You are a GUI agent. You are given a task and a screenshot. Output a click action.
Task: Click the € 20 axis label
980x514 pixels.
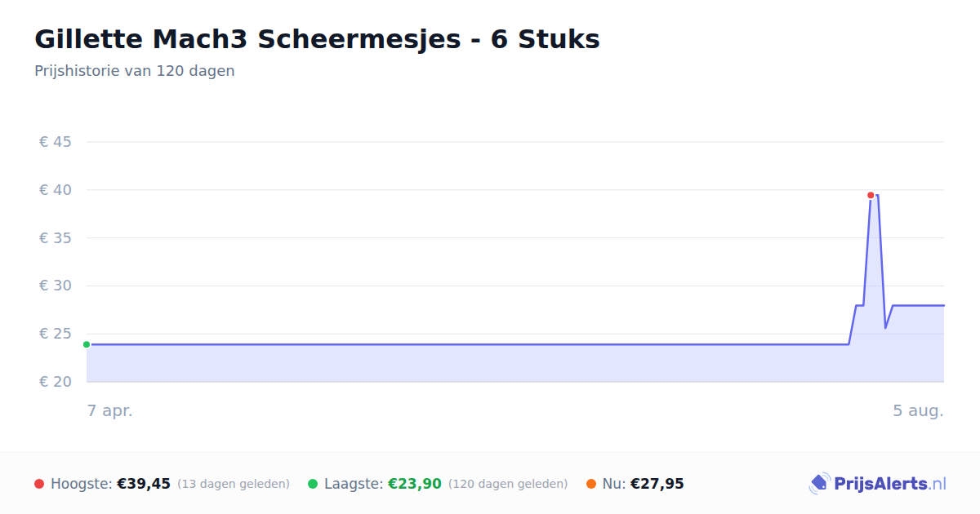[x=56, y=382]
